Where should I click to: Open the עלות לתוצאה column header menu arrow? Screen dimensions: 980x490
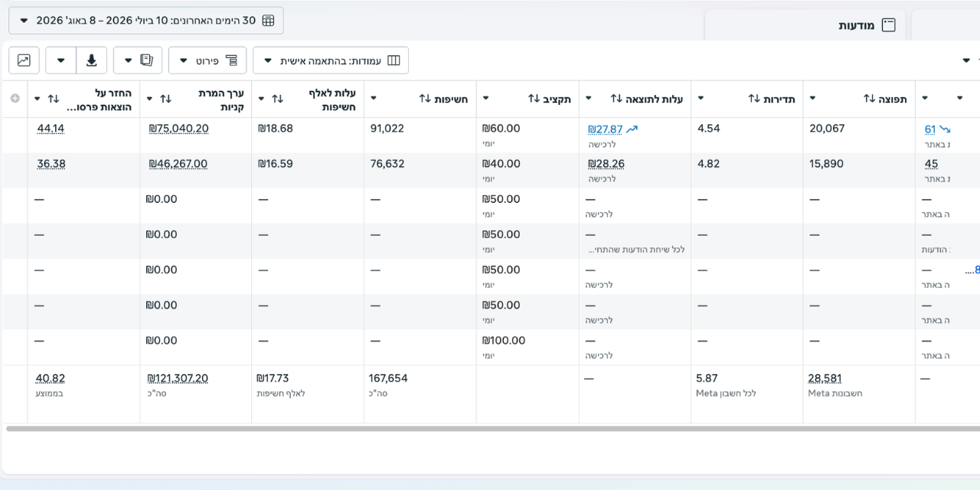click(x=589, y=99)
